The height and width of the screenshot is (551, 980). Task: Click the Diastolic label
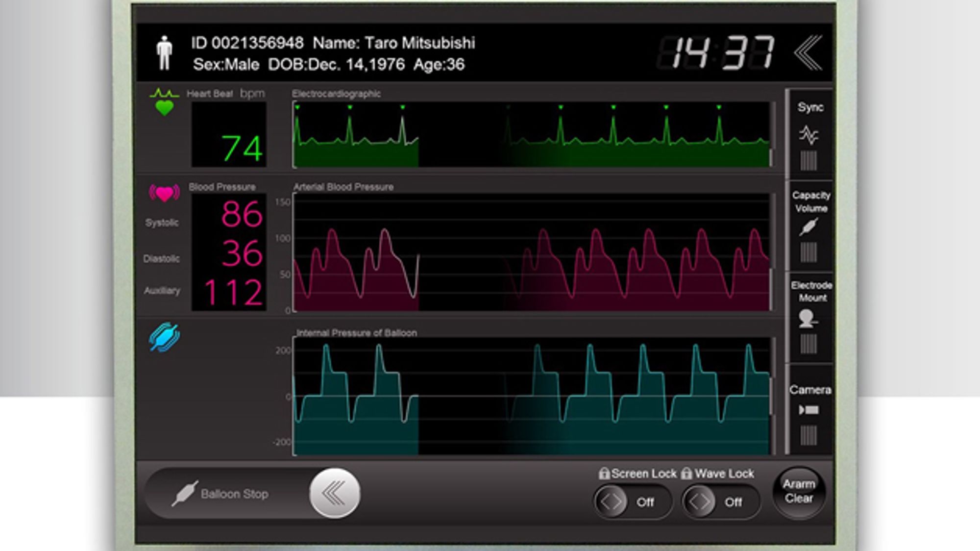point(162,258)
